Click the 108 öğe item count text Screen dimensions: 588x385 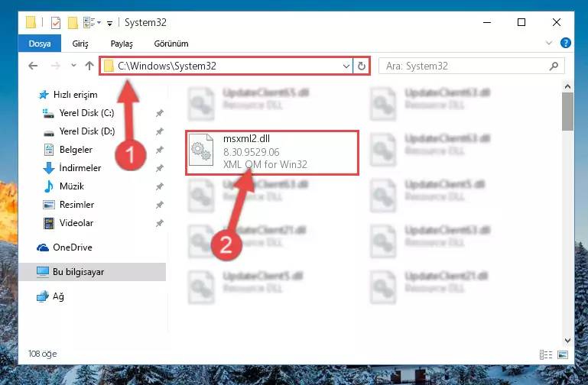tap(42, 354)
